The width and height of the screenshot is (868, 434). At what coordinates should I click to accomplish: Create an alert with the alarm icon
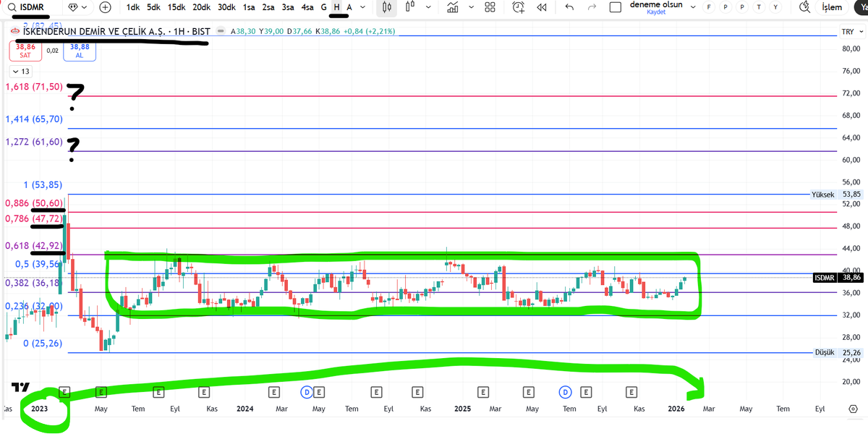click(x=519, y=7)
